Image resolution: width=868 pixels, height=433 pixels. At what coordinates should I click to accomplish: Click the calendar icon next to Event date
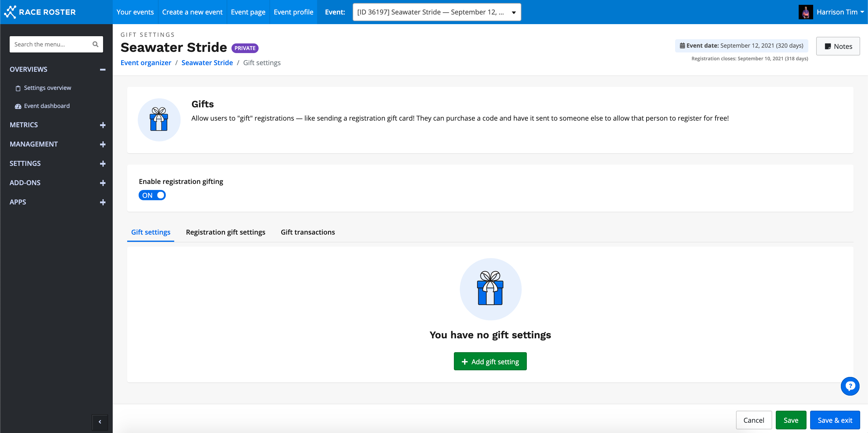click(683, 45)
